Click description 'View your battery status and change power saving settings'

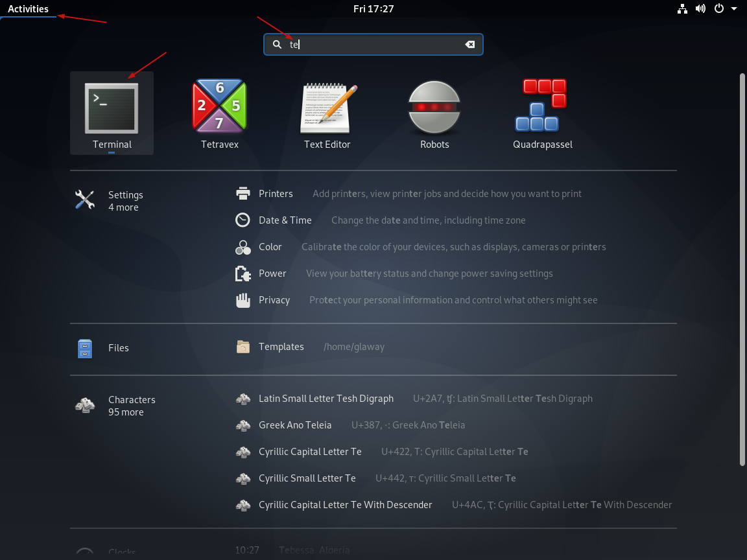[429, 274]
